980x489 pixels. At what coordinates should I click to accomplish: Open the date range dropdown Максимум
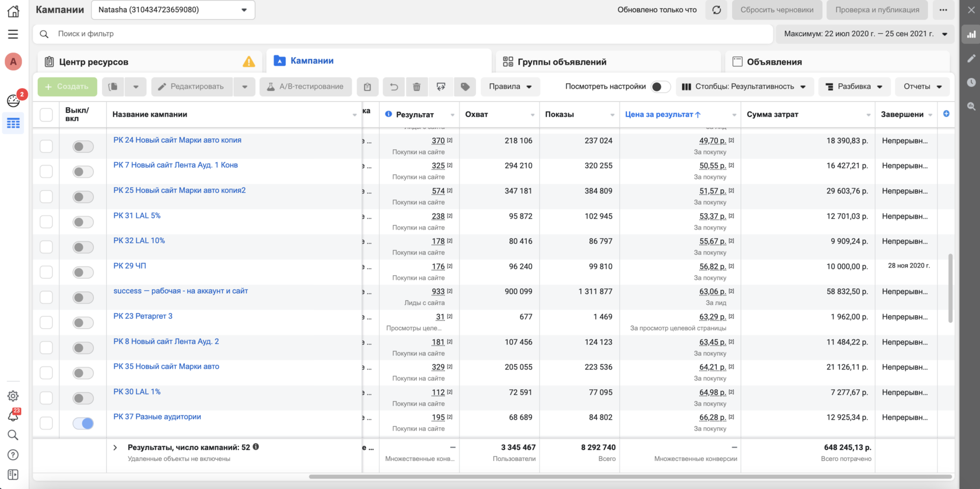(865, 34)
